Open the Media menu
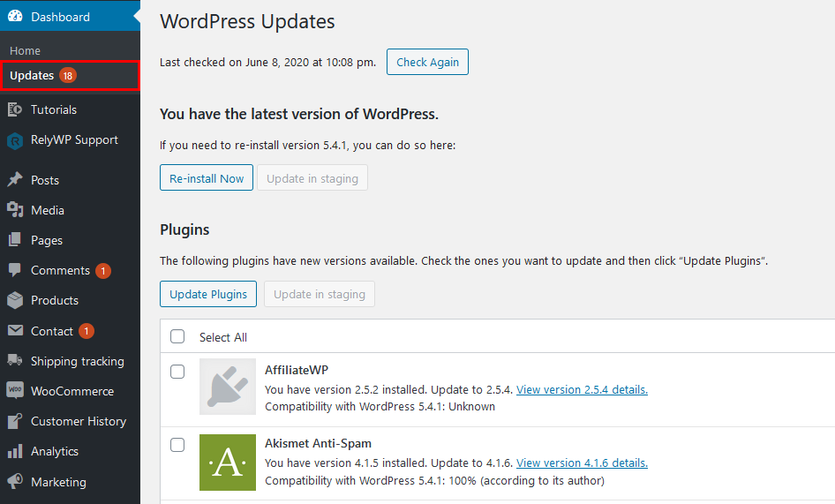This screenshot has width=835, height=504. click(x=70, y=210)
